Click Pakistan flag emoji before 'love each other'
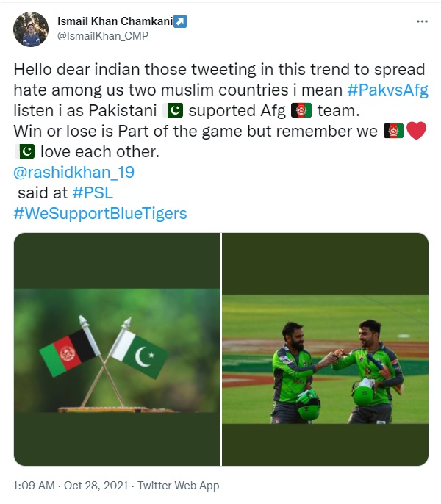The width and height of the screenshot is (441, 504). point(25,151)
